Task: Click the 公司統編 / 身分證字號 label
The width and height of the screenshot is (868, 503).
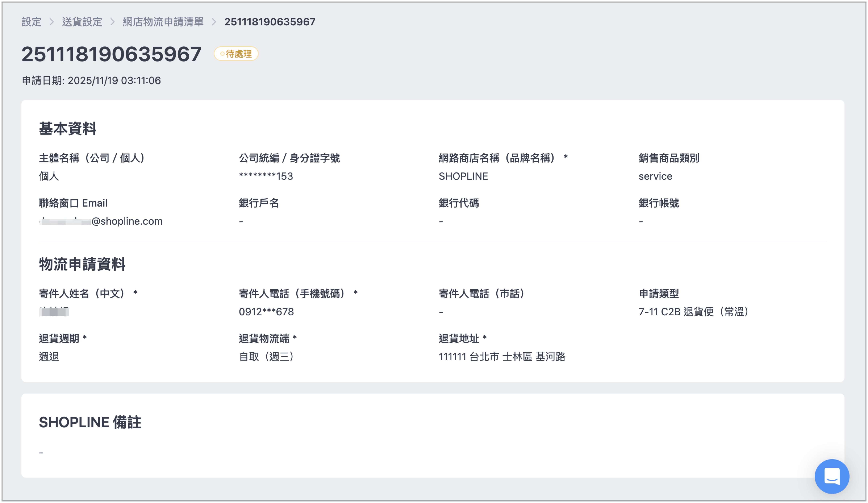Action: [289, 158]
